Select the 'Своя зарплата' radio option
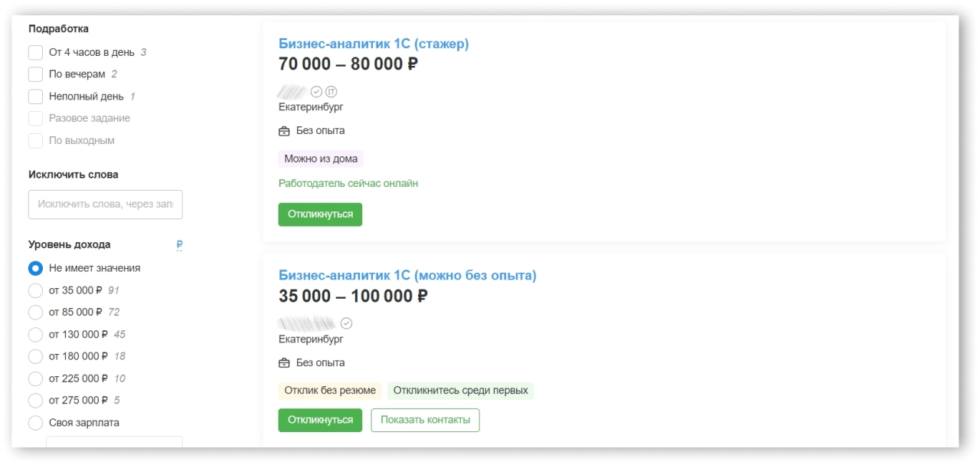980x465 pixels. tap(35, 423)
